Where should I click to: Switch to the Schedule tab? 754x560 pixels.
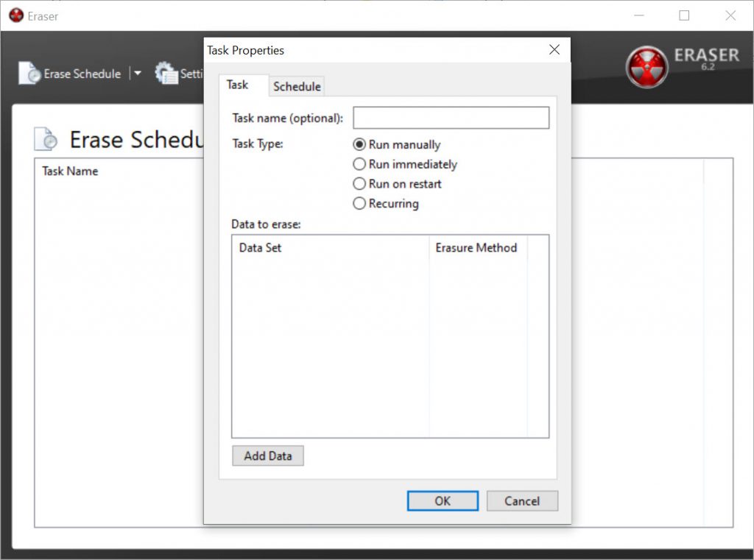pyautogui.click(x=297, y=87)
